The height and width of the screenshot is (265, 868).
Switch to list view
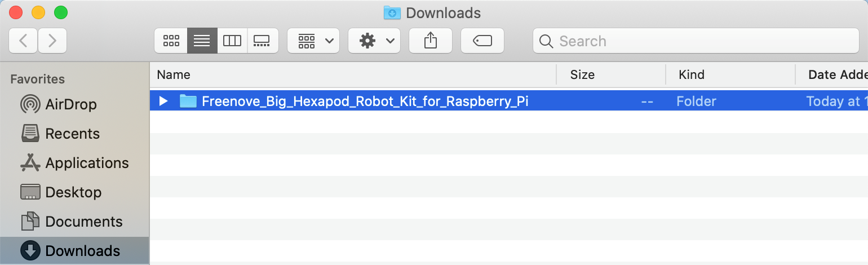tap(202, 41)
